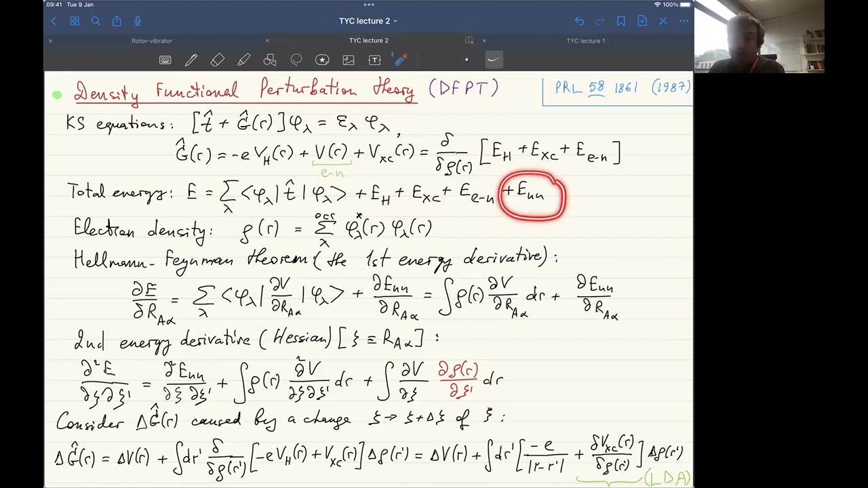Add a new page

(x=642, y=21)
